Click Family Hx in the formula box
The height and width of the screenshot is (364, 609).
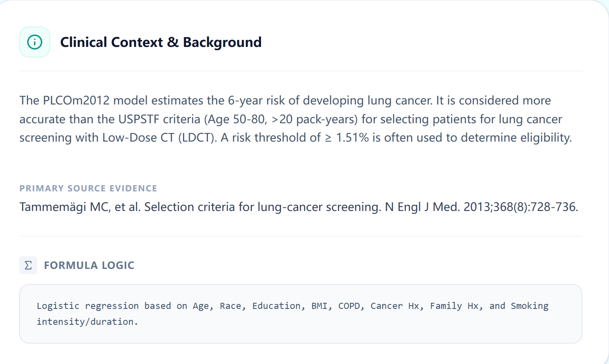coord(454,306)
